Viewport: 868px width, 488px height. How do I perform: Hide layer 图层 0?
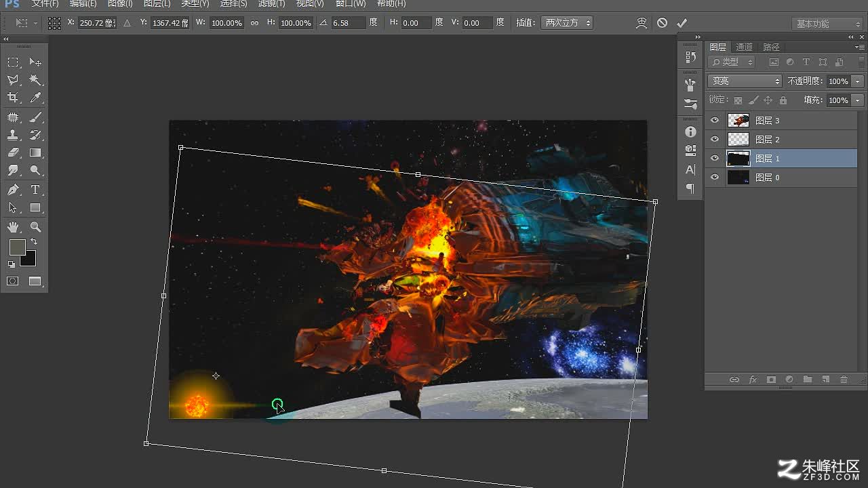point(714,178)
